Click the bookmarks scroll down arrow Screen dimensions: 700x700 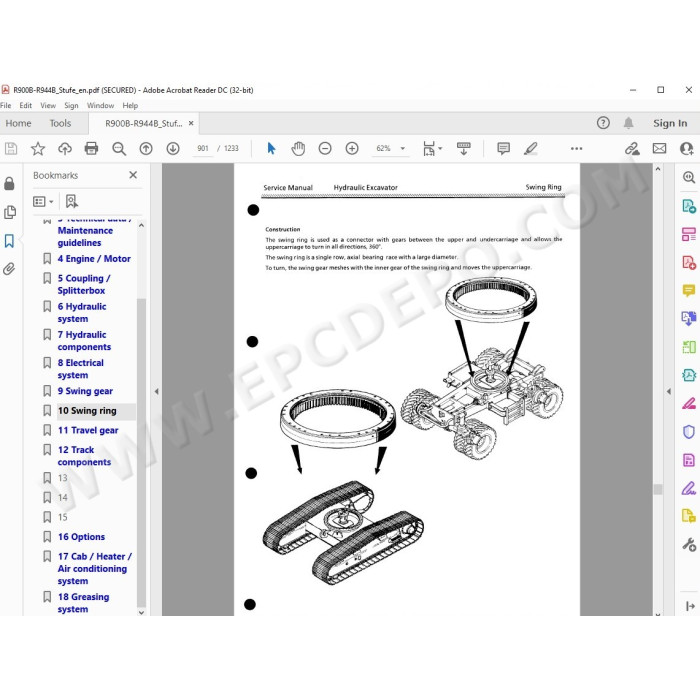[x=142, y=612]
